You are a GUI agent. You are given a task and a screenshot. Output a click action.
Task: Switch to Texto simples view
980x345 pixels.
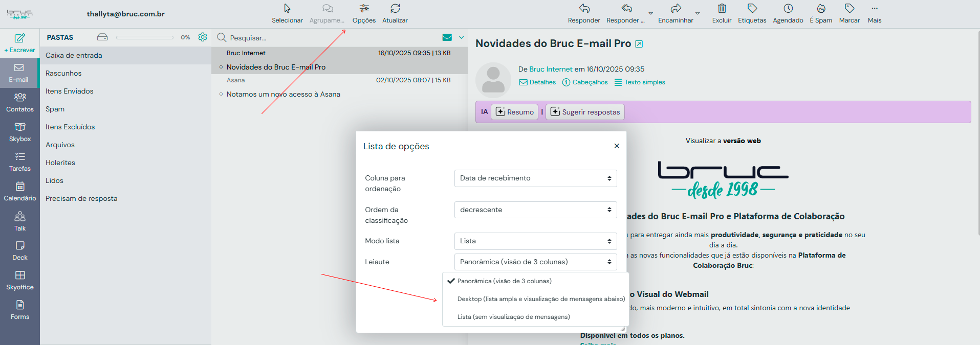click(x=640, y=82)
